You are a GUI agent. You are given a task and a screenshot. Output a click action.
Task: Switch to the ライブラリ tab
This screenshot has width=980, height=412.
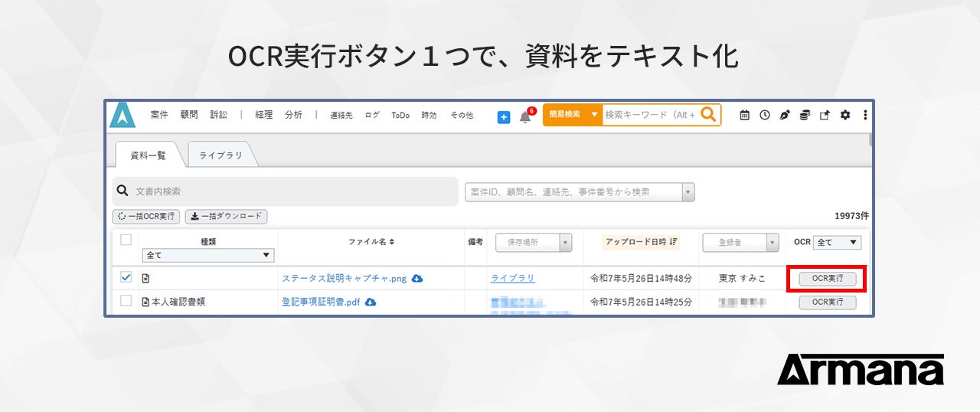(221, 155)
